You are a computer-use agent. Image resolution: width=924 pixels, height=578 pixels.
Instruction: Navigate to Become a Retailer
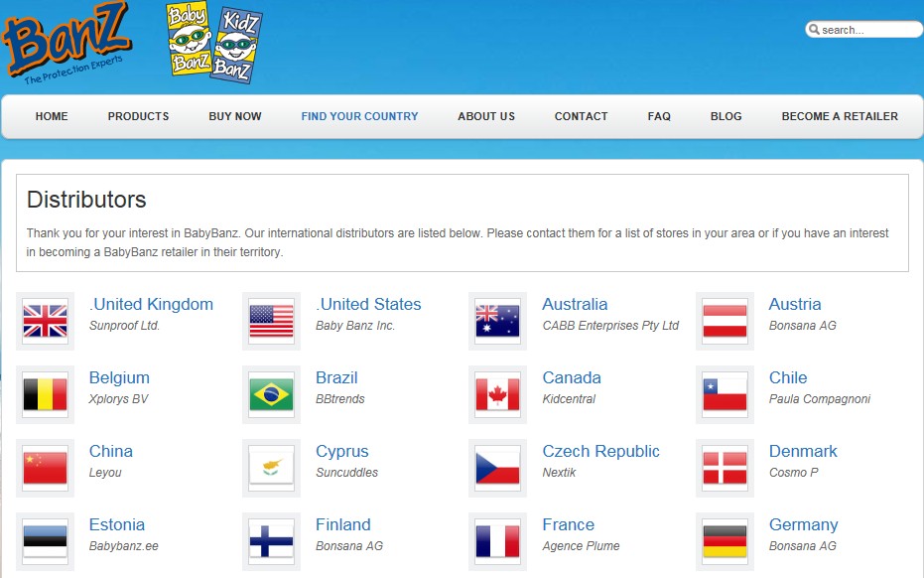tap(839, 116)
